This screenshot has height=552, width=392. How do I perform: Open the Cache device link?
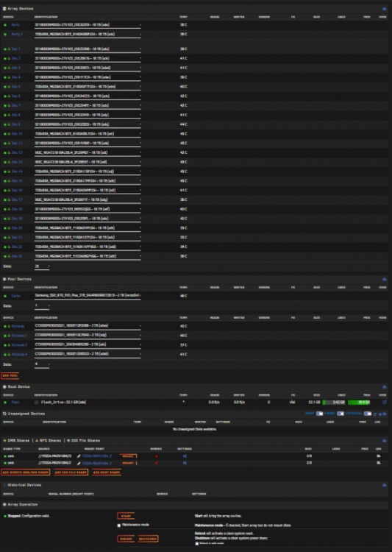[x=16, y=296]
